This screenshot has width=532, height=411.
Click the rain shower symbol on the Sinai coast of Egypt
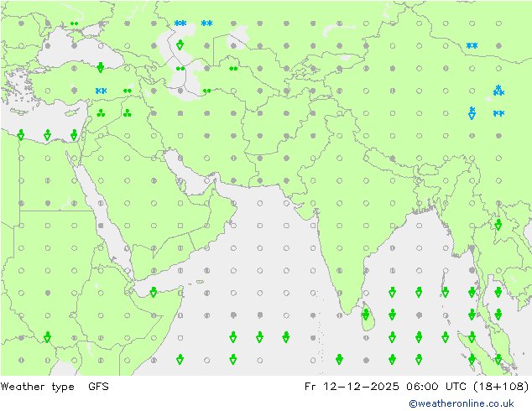click(74, 135)
